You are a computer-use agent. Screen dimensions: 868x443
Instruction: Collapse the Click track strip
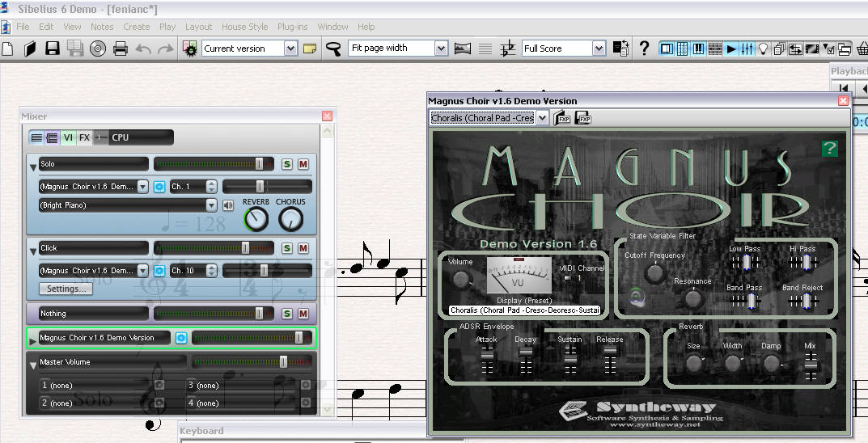point(32,251)
